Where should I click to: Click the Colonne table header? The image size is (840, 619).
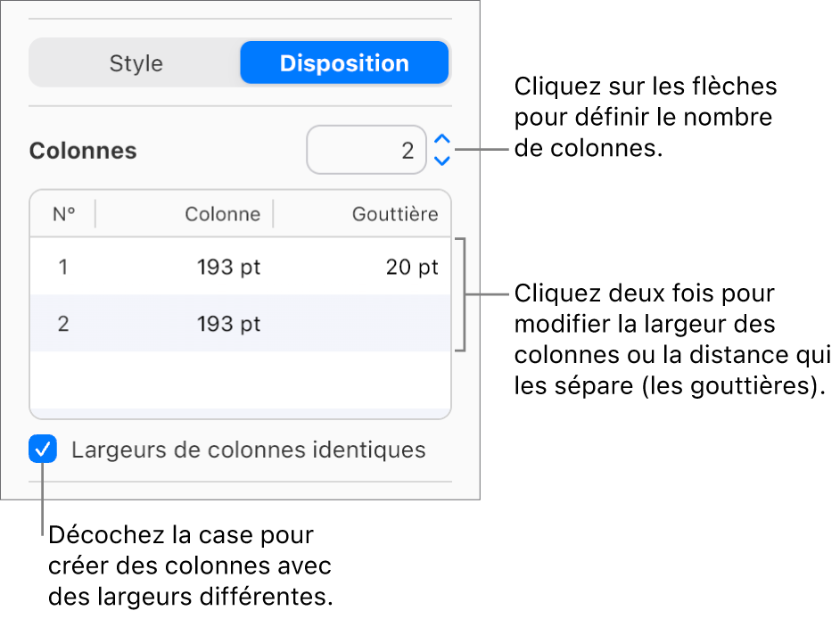click(222, 213)
